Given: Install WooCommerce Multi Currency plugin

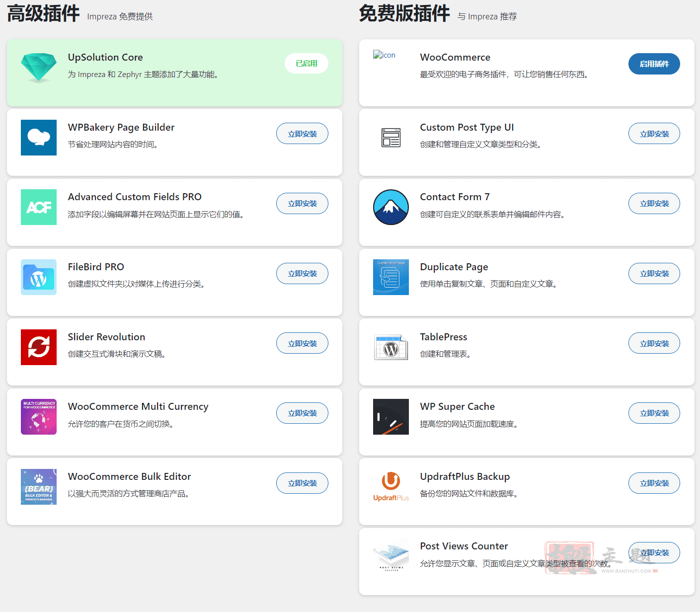Looking at the screenshot, I should pyautogui.click(x=302, y=413).
